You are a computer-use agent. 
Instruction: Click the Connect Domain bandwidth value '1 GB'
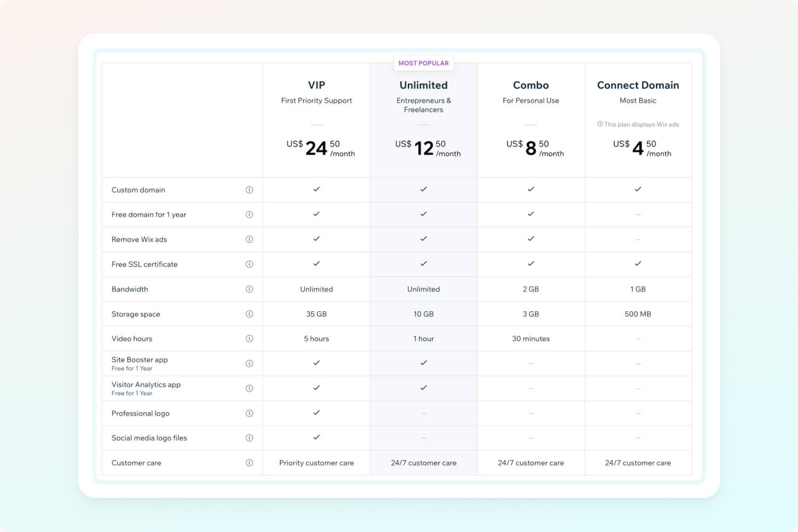[x=638, y=289]
